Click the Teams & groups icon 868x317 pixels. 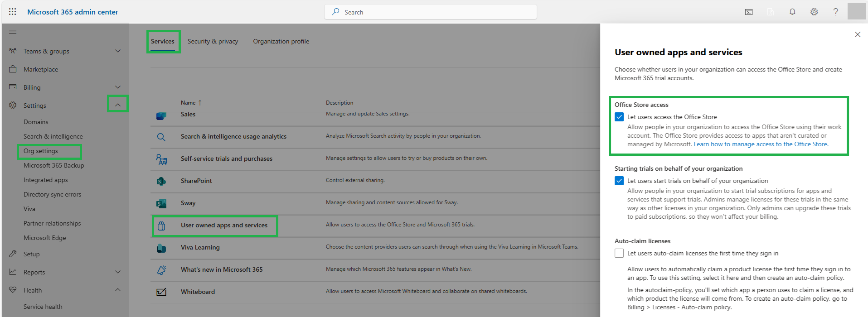[x=13, y=51]
